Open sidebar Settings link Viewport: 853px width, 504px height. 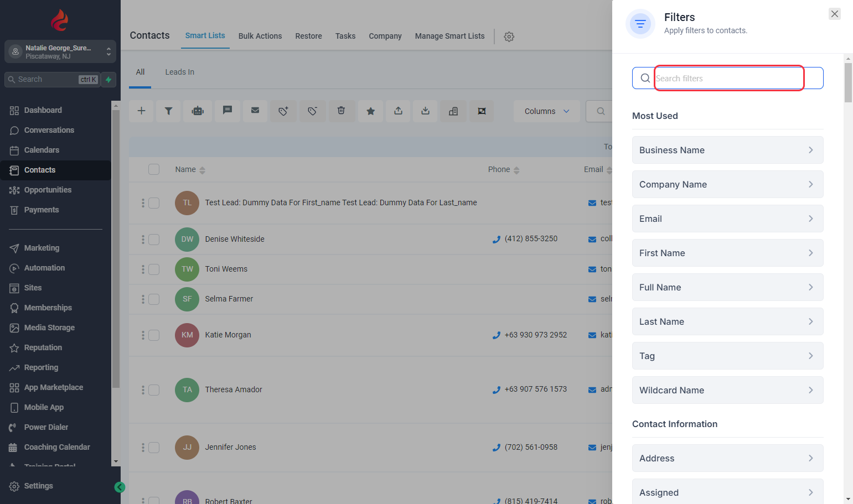[x=39, y=486]
